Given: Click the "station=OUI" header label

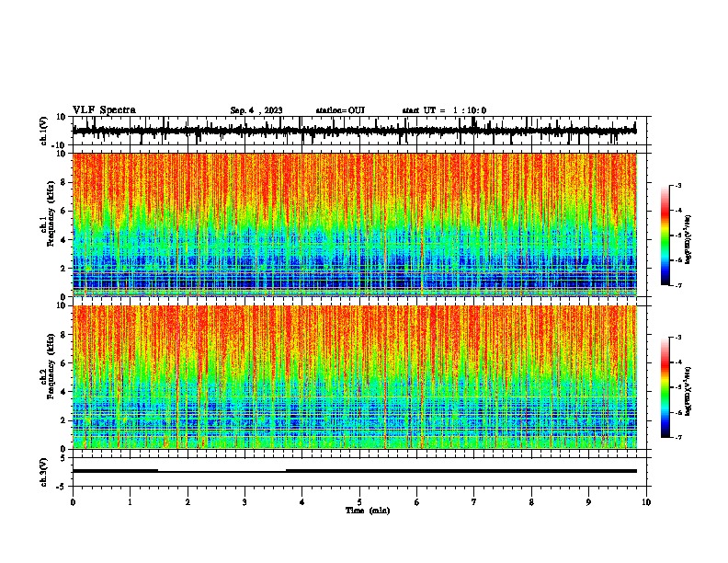Looking at the screenshot, I should pos(340,110).
